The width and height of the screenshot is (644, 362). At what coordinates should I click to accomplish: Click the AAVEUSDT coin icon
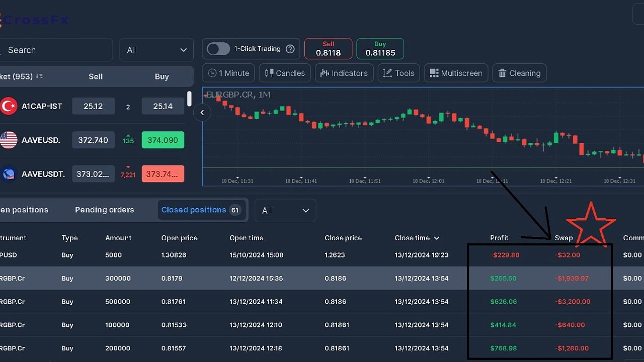[x=9, y=174]
